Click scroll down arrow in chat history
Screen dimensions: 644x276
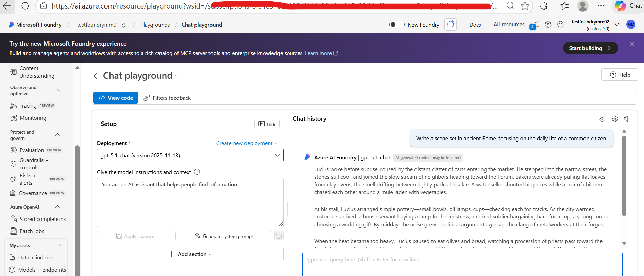(x=624, y=243)
